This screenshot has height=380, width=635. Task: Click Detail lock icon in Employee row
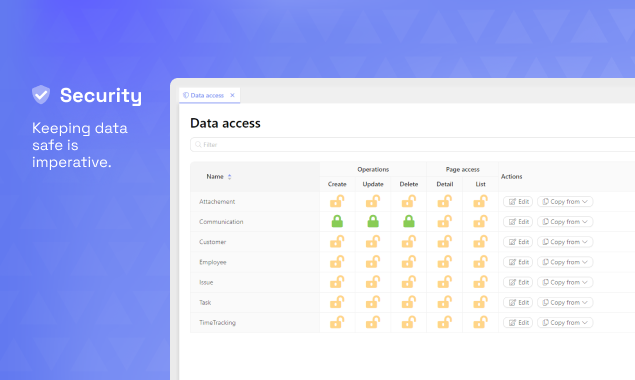[x=445, y=262]
